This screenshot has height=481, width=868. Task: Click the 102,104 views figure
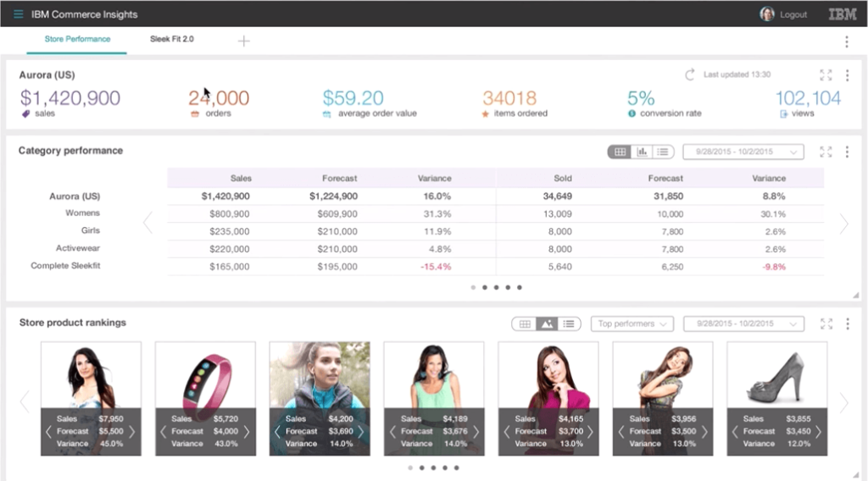[x=808, y=98]
